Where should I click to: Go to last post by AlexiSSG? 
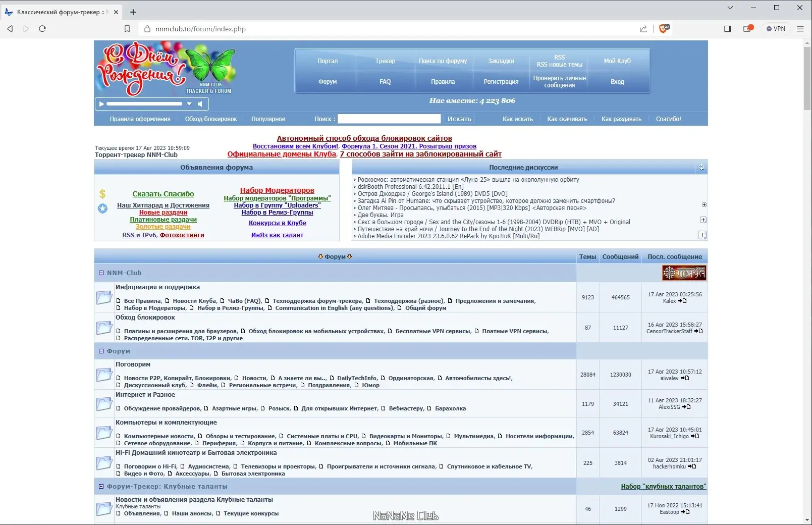click(x=687, y=407)
